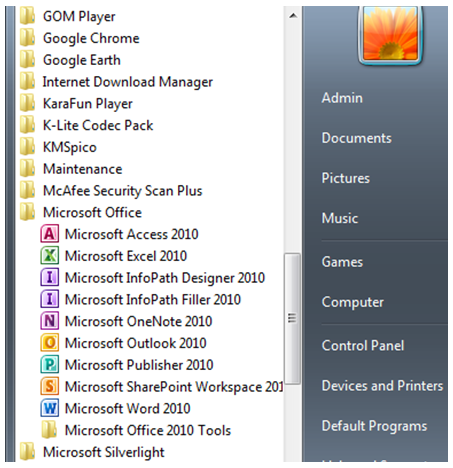Open Default Programs

(374, 426)
